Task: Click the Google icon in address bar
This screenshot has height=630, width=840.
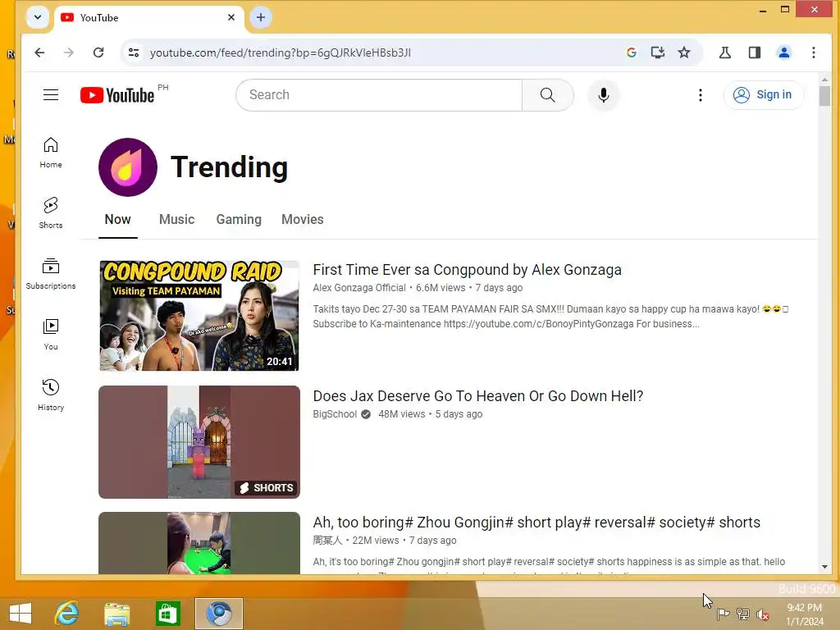Action: 632,52
